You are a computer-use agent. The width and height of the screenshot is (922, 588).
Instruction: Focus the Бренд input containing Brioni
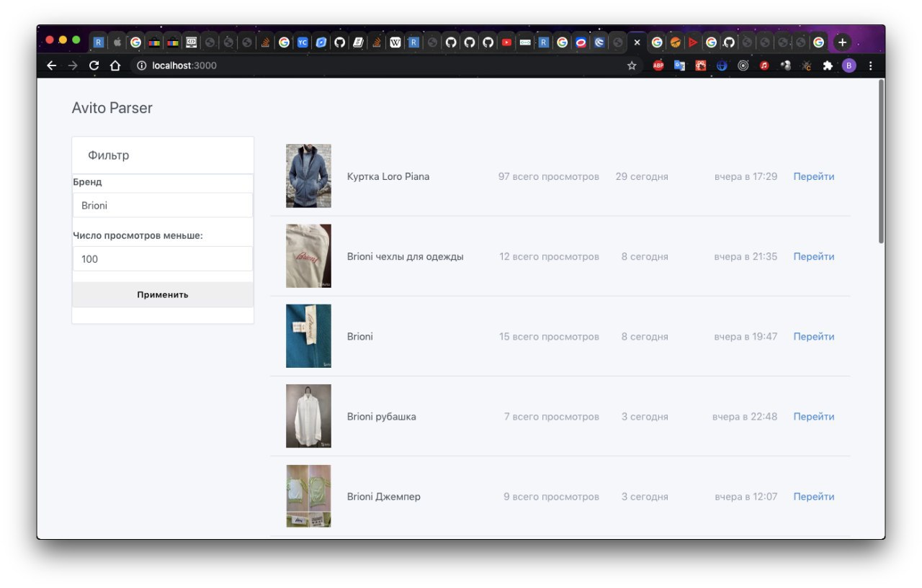tap(163, 205)
